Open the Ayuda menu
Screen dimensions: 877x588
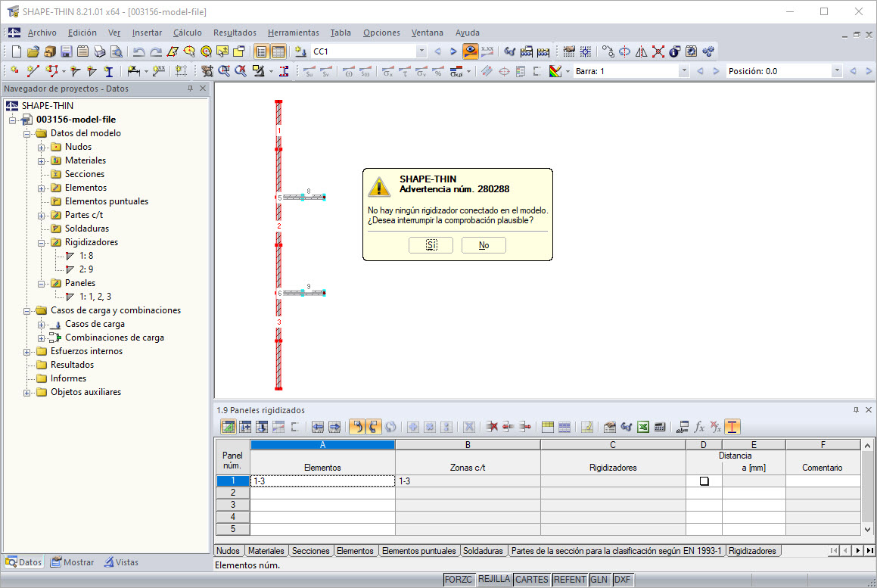click(468, 33)
